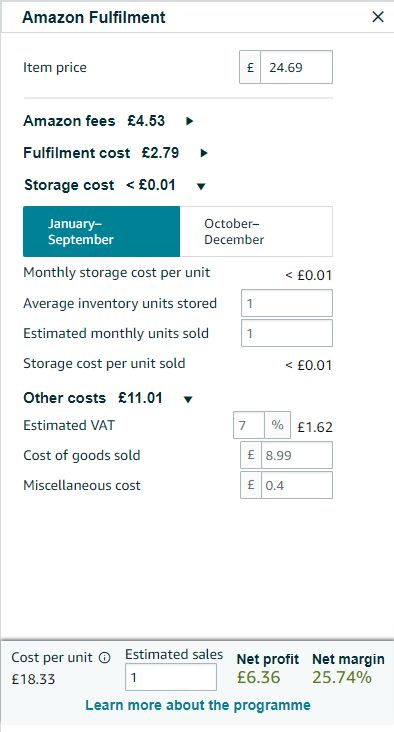Open Learn more about the programme link
Viewport: 394px width, 732px height.
[x=198, y=705]
